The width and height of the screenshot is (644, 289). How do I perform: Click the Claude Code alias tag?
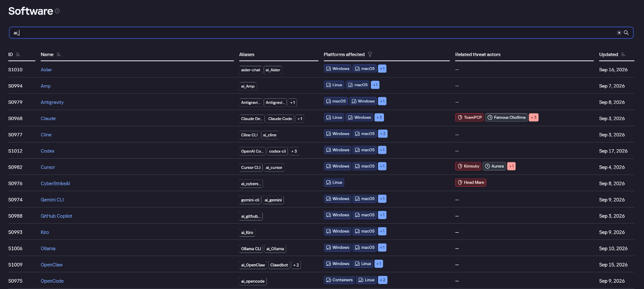(x=280, y=119)
